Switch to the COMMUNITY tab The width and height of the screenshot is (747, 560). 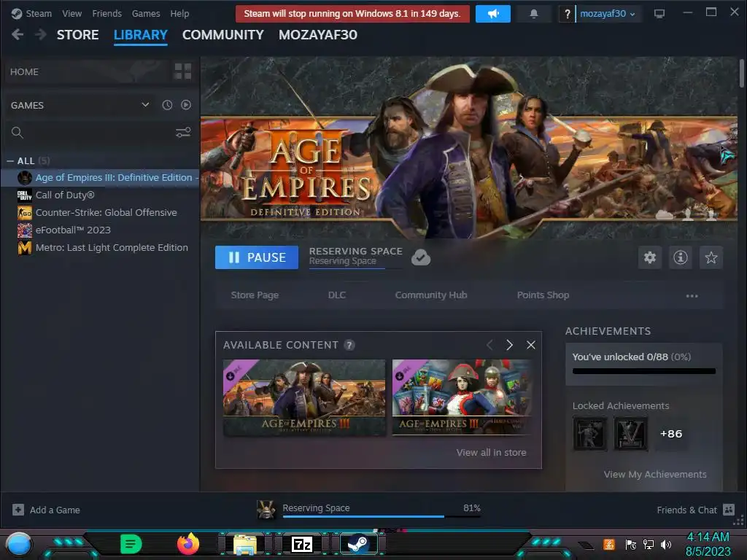coord(223,35)
